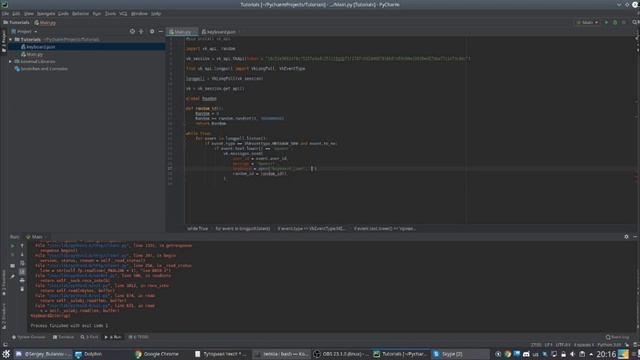Open the File menu
640x360 pixels.
5,13
